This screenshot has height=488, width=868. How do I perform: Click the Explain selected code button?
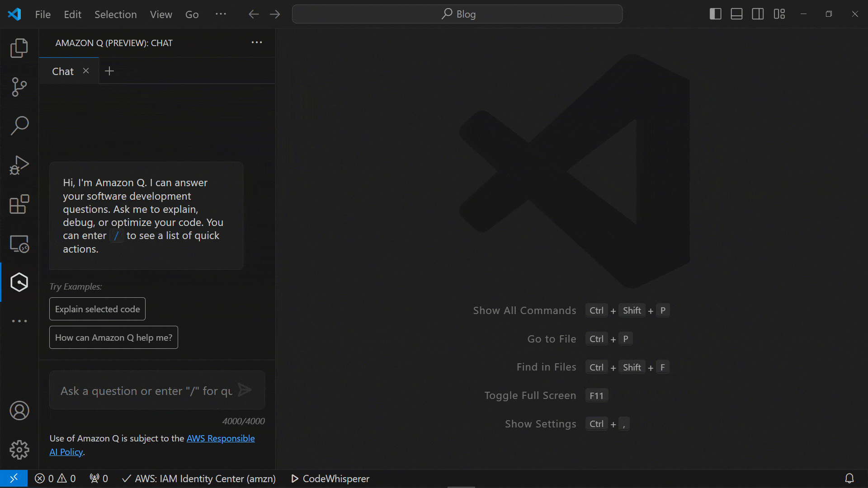coord(97,309)
